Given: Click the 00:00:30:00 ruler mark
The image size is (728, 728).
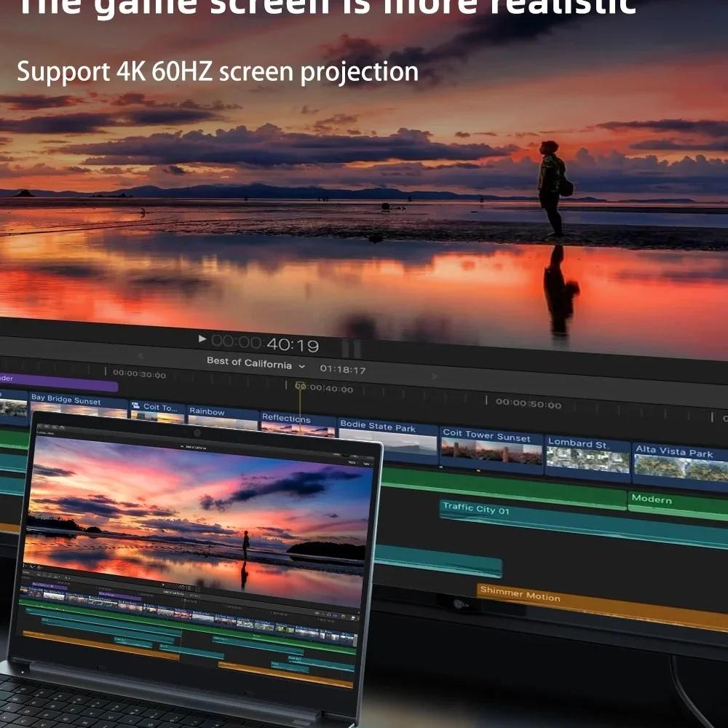Looking at the screenshot, I should point(139,374).
